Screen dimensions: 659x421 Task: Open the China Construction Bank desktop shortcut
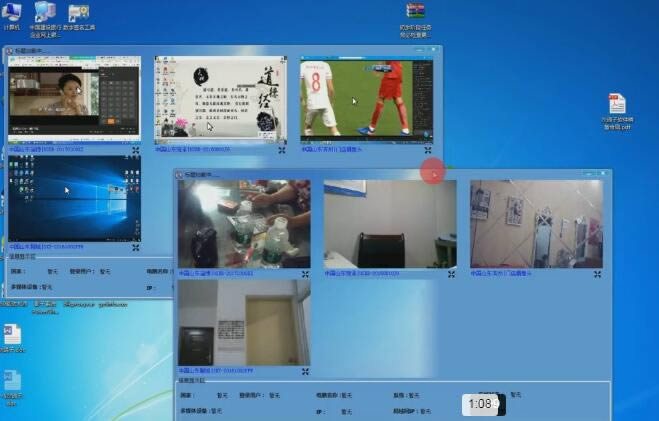(45, 16)
